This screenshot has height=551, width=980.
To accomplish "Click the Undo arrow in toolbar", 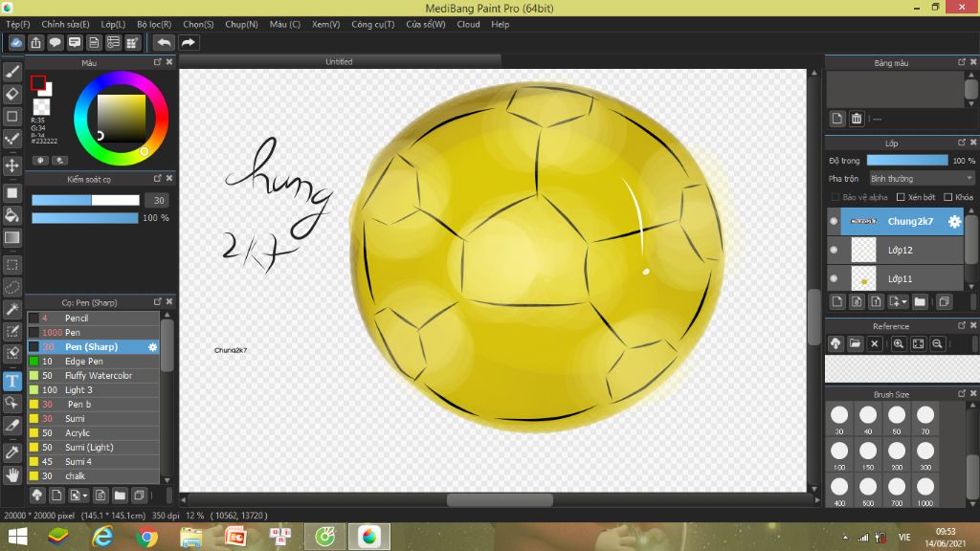I will (164, 42).
